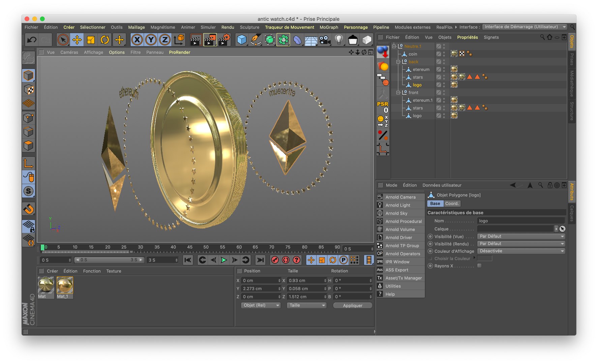Image resolution: width=598 pixels, height=364 pixels.
Task: Play the animation forward
Action: [223, 260]
